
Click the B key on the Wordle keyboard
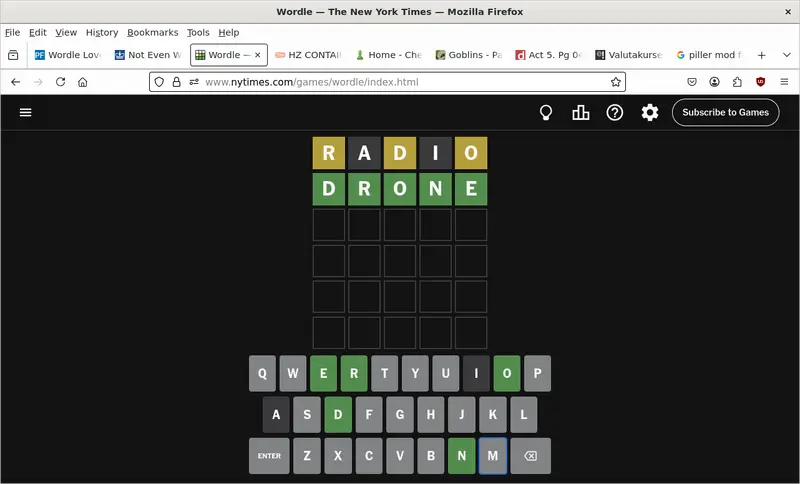(x=431, y=455)
